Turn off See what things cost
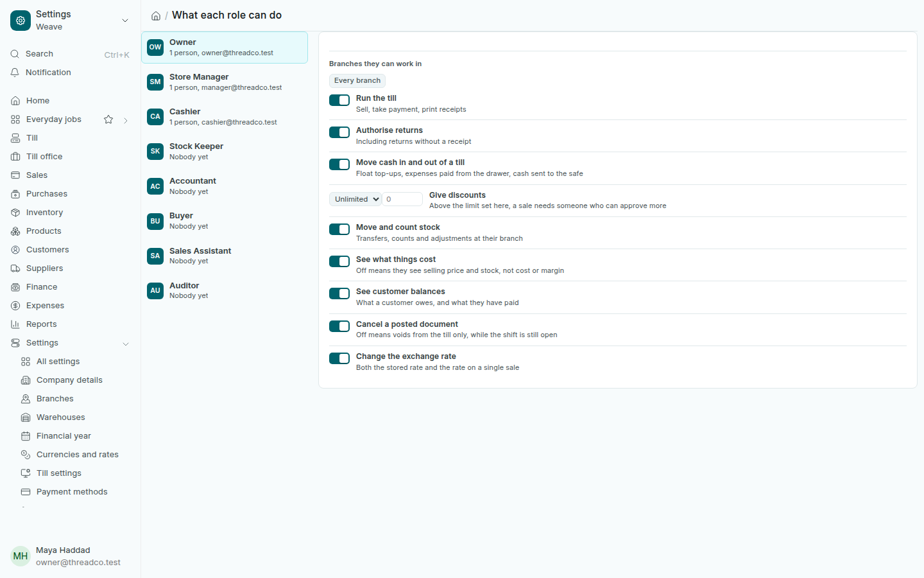 coord(339,261)
